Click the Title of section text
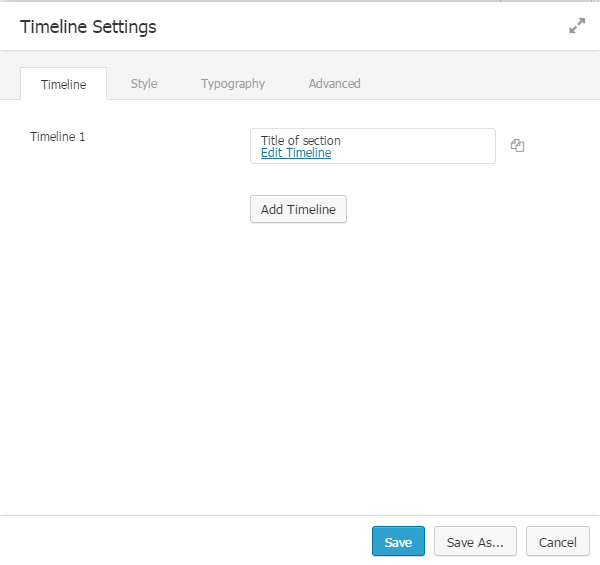Screen dimensions: 600x565 [301, 140]
